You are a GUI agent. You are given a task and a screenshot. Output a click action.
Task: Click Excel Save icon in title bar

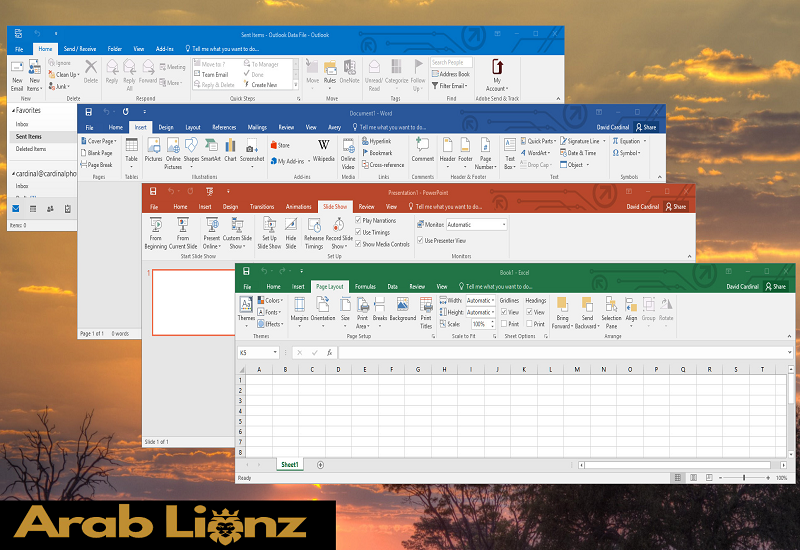coord(246,271)
